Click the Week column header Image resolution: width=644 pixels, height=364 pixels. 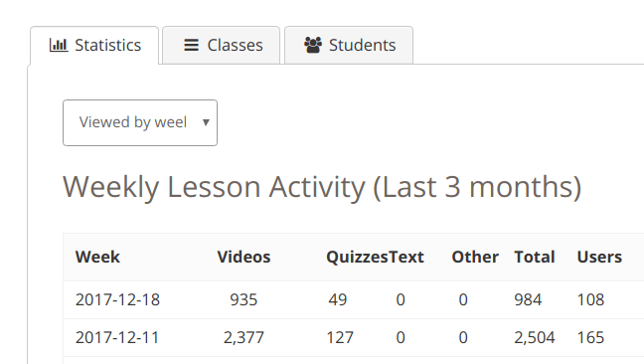tap(97, 258)
